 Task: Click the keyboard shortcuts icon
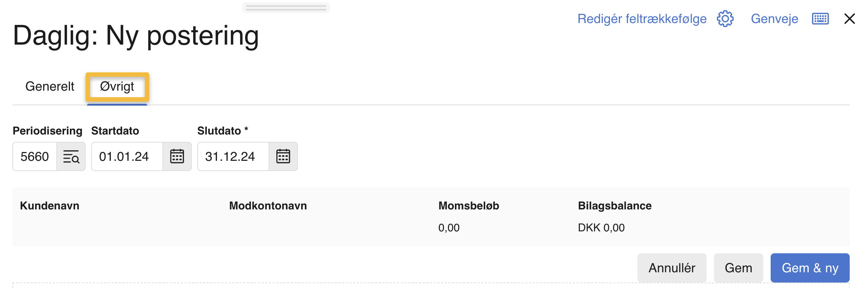(x=820, y=19)
